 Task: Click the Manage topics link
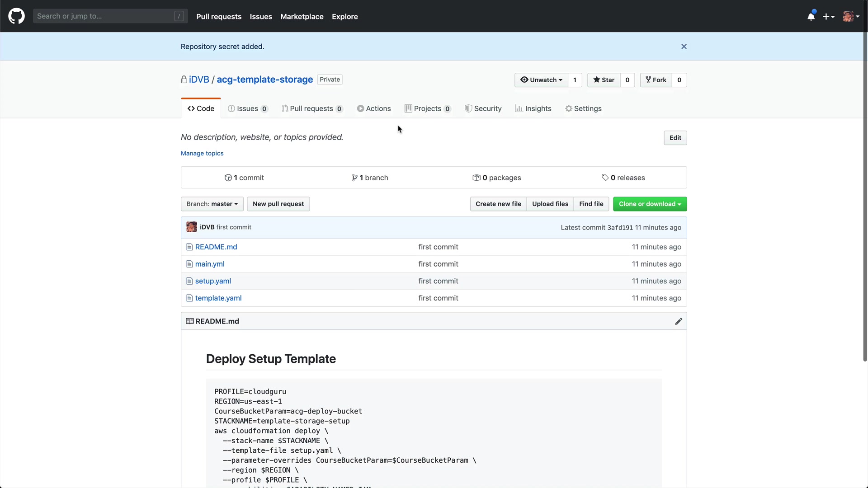(202, 153)
